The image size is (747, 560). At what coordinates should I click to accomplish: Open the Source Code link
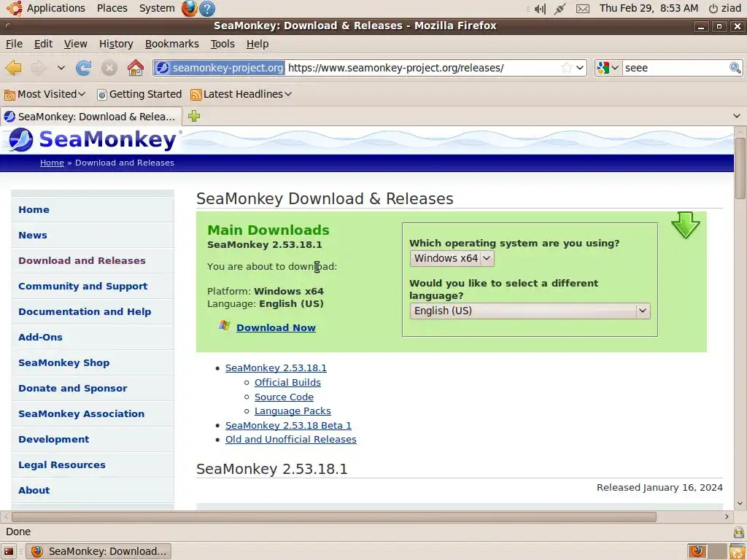pos(284,397)
